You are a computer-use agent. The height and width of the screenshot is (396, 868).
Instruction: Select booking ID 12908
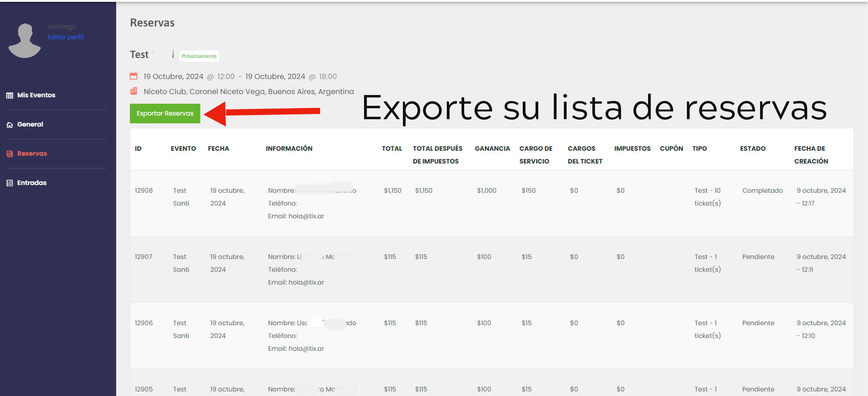(144, 190)
